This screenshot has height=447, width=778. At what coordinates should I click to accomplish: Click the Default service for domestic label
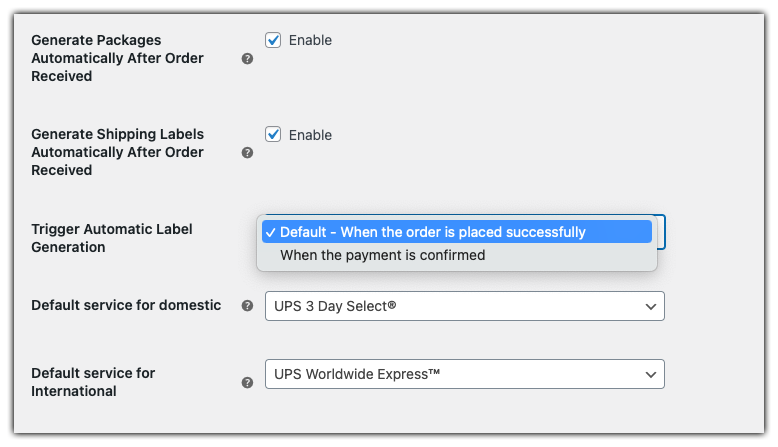pos(126,305)
